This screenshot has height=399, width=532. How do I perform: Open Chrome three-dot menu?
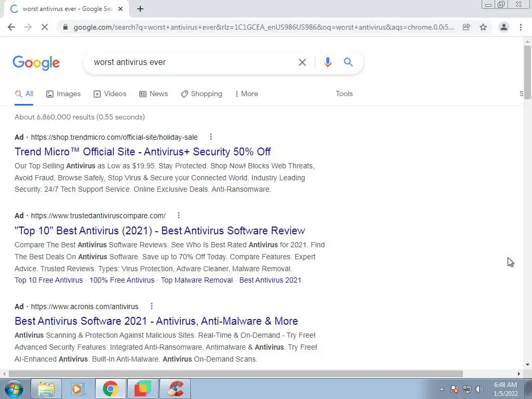point(521,27)
